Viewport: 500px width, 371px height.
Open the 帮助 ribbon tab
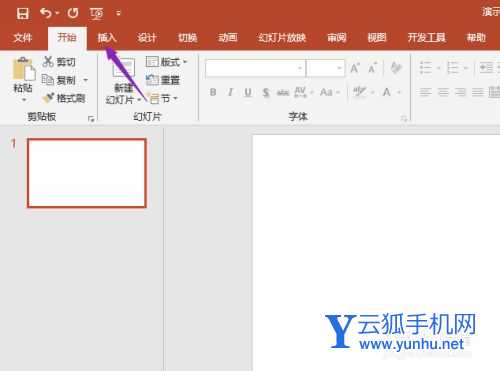click(476, 38)
